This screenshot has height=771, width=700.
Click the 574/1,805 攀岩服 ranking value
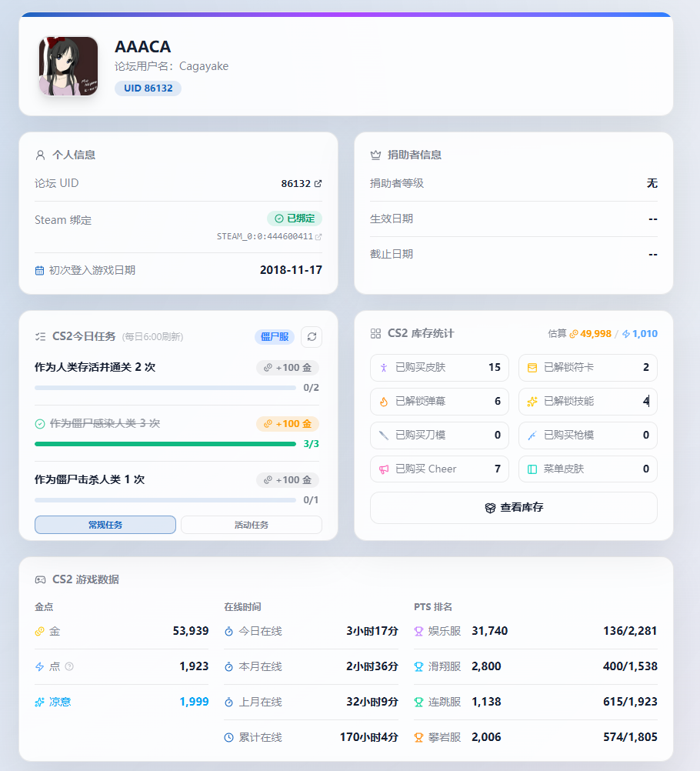[x=630, y=737]
